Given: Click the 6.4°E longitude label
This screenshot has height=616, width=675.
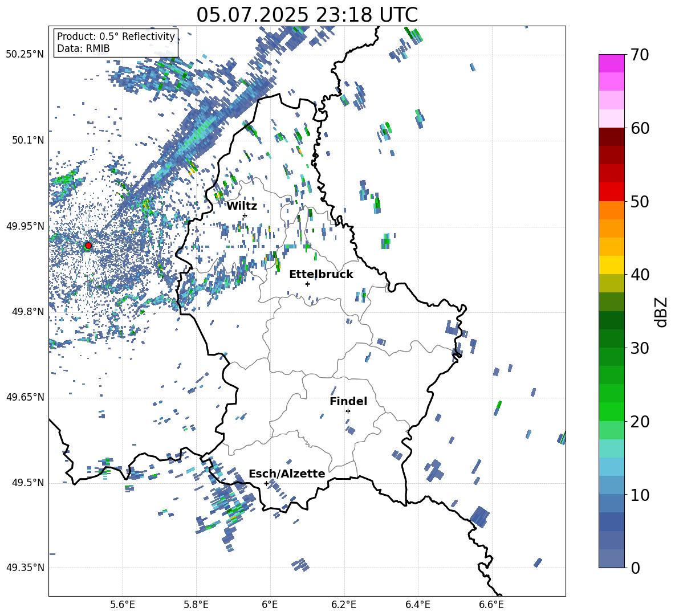Looking at the screenshot, I should tap(417, 605).
